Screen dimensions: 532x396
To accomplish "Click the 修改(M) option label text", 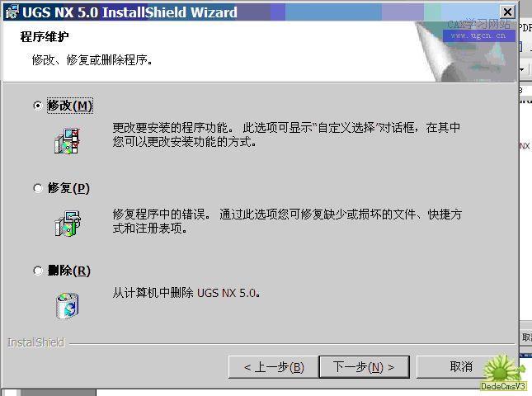I will 70,106.
